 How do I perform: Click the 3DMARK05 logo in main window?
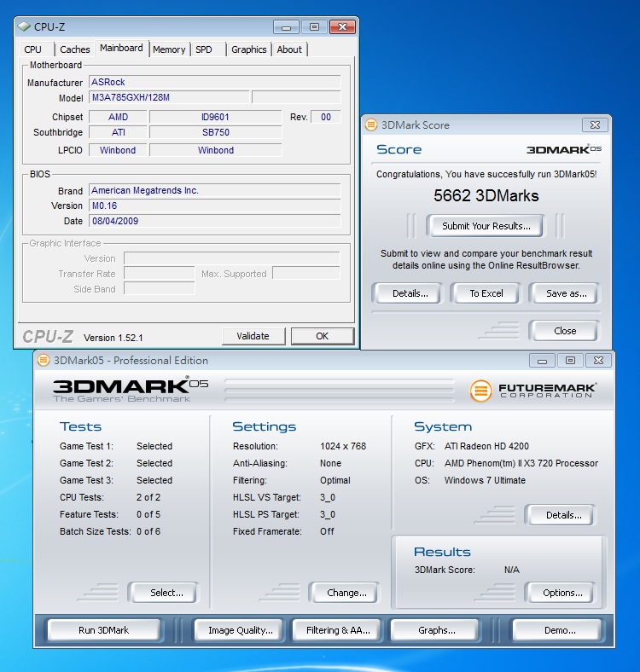click(131, 389)
